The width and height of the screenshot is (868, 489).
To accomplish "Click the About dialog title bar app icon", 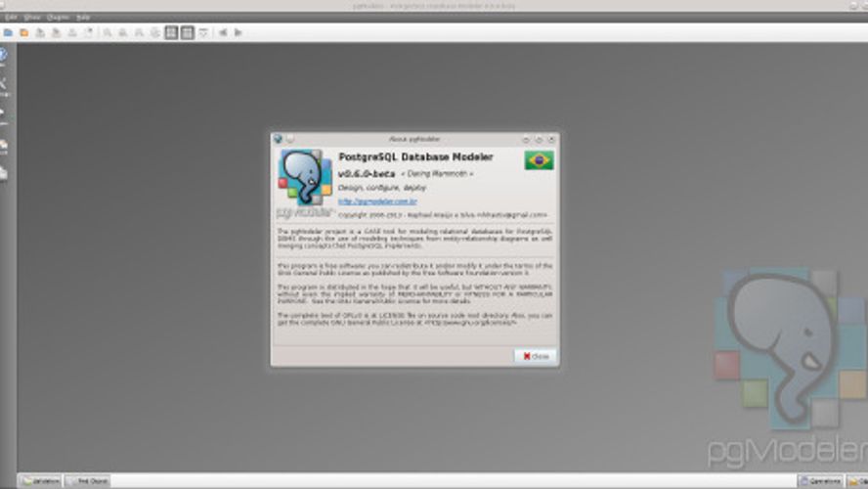I will 278,139.
